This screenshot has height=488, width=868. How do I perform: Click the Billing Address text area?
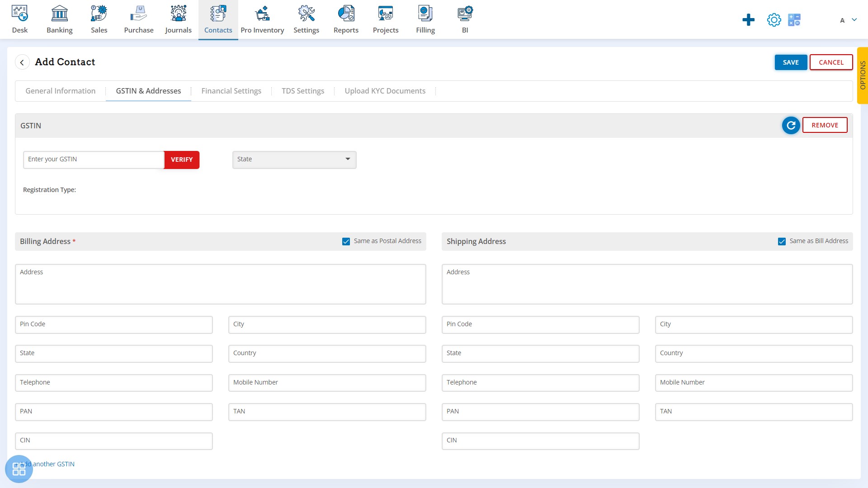tap(221, 284)
